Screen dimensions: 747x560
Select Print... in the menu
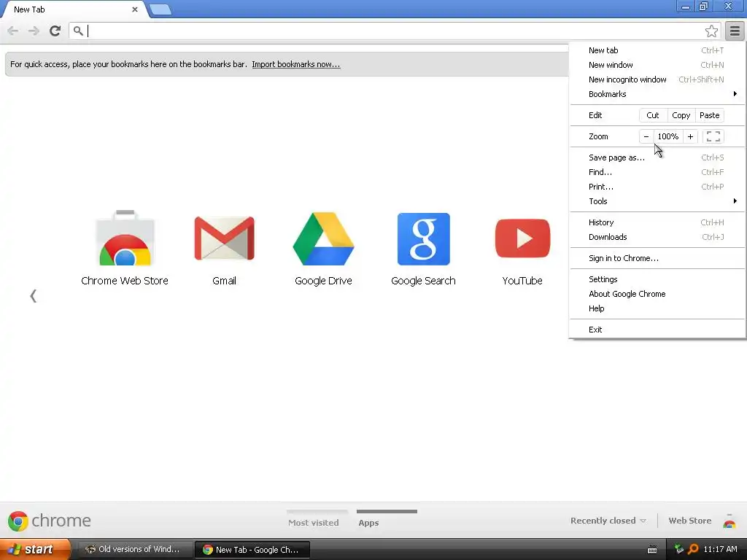pos(657,187)
